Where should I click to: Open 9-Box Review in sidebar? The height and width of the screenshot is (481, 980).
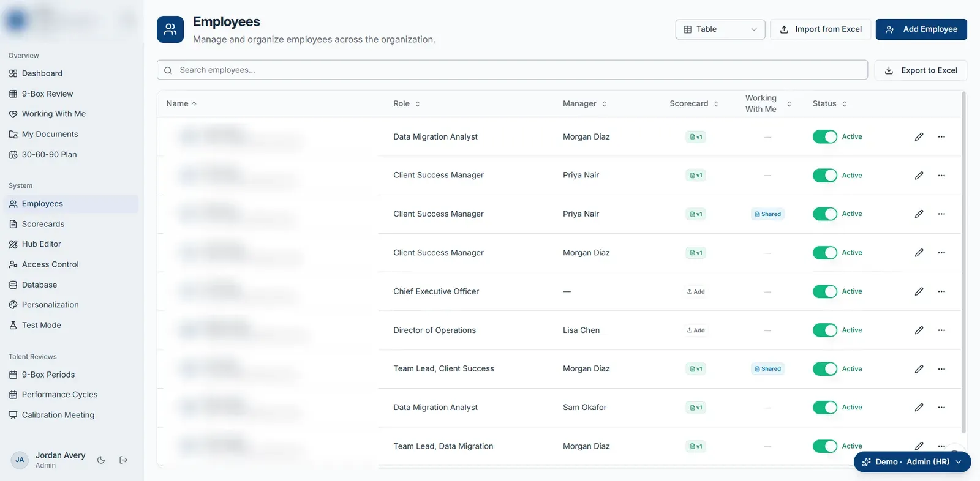click(x=71, y=94)
